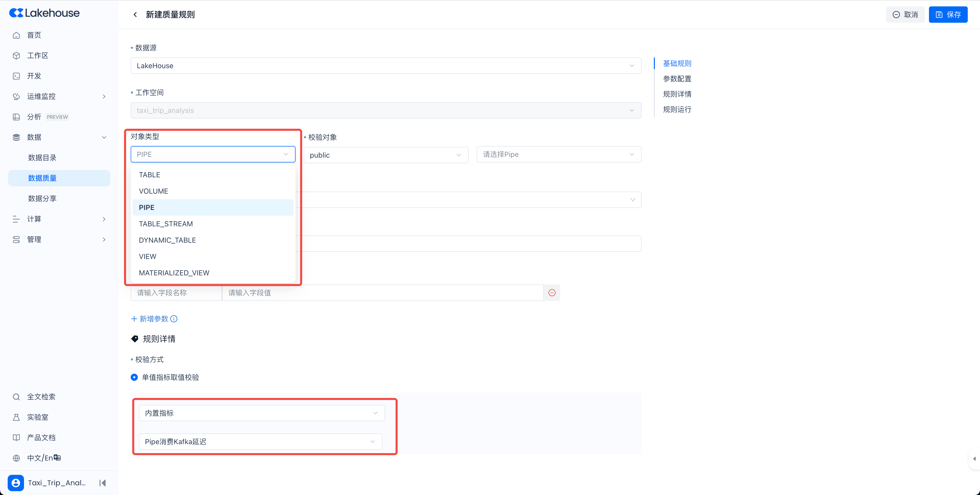Open the Pipe消费Kafka延迟 metric dropdown
The image size is (980, 495).
[260, 442]
